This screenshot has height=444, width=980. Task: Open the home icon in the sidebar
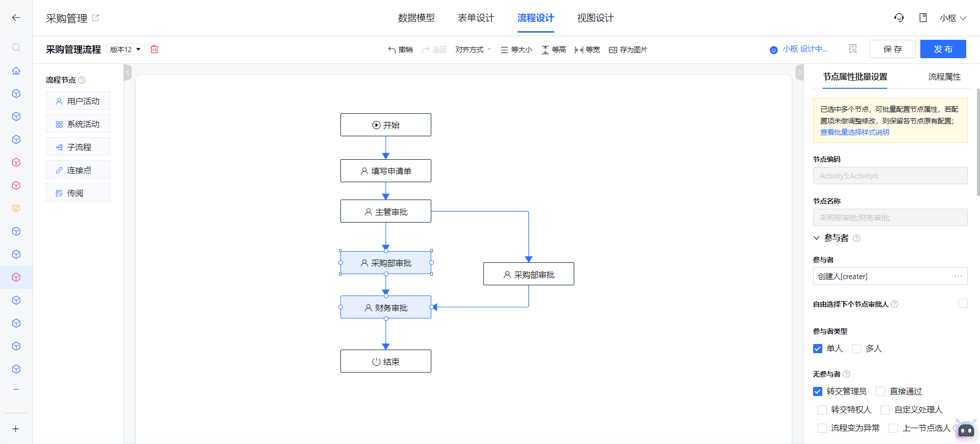[16, 71]
